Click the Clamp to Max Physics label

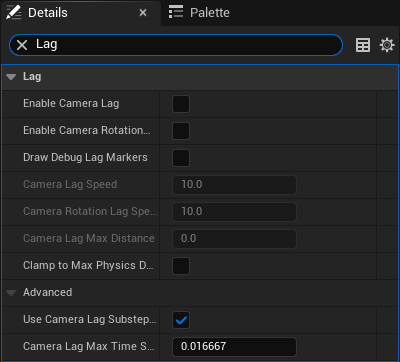(x=88, y=265)
